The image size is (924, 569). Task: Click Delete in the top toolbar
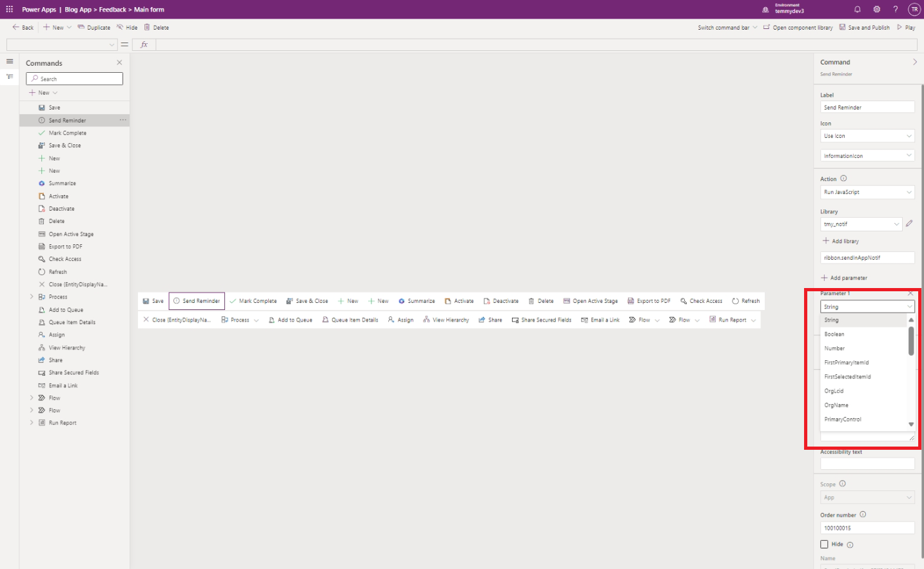click(157, 28)
